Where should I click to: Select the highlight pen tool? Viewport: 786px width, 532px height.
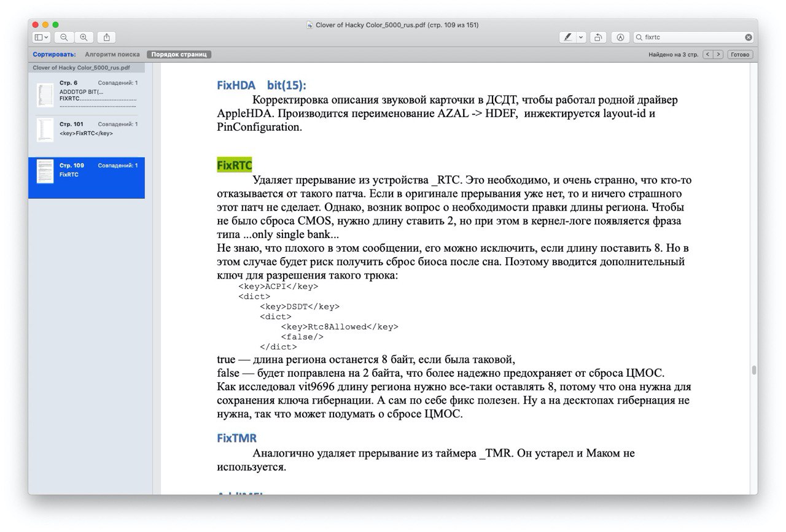(x=568, y=37)
